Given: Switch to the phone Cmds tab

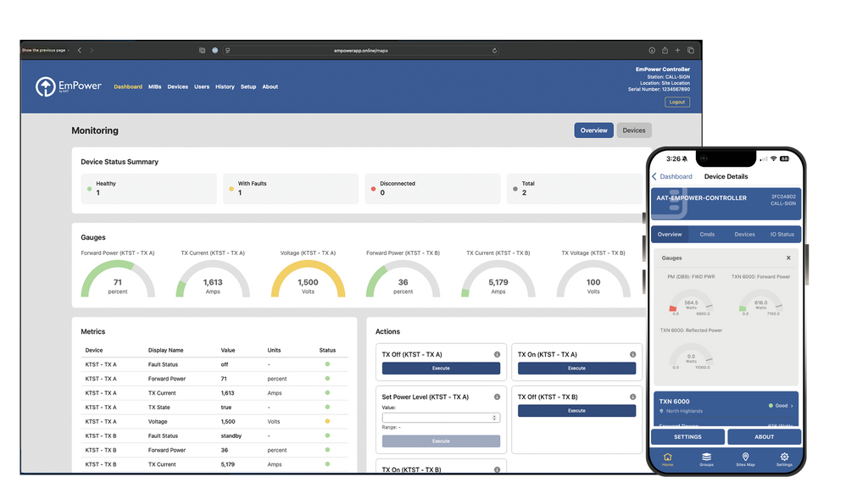Looking at the screenshot, I should [707, 235].
